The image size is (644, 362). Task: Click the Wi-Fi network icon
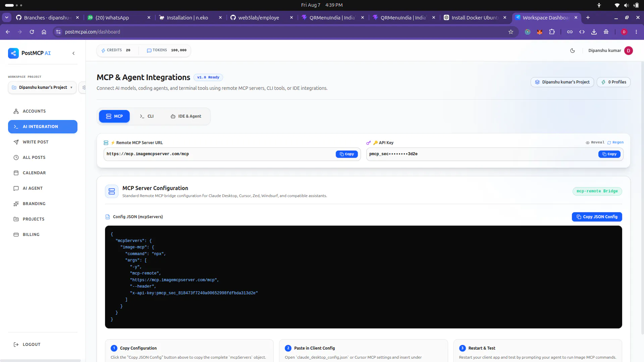[x=617, y=5]
